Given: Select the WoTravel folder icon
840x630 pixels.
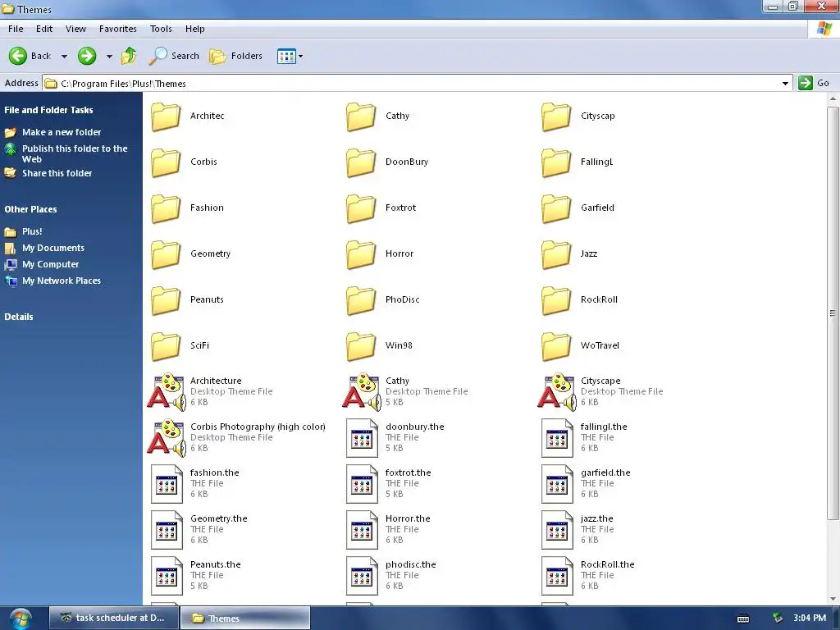Looking at the screenshot, I should [x=556, y=347].
